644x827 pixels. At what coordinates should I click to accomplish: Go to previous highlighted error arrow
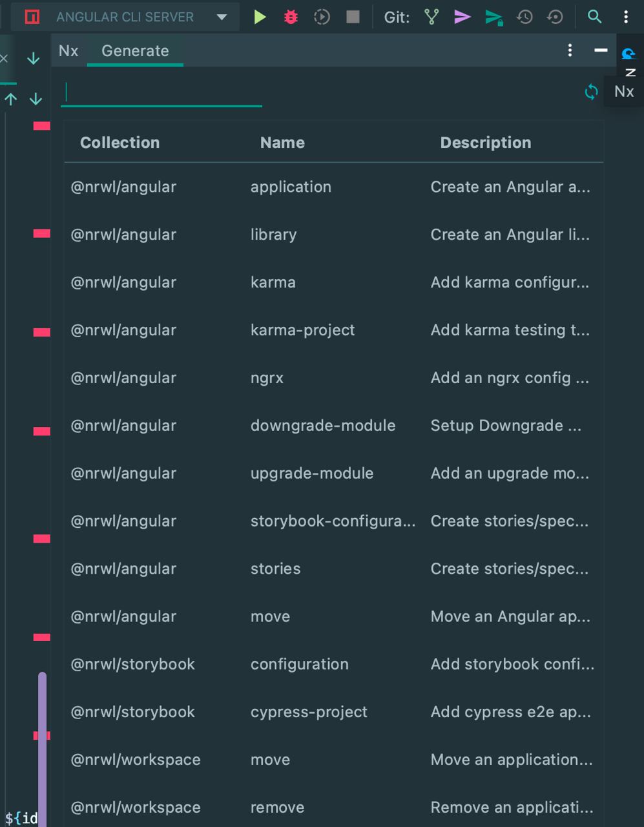pyautogui.click(x=11, y=99)
